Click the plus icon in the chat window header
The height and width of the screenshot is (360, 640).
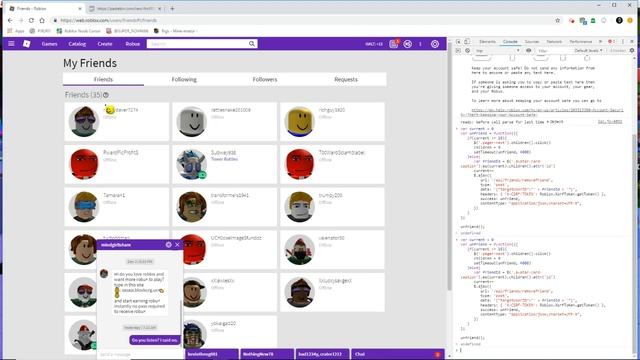(x=169, y=245)
